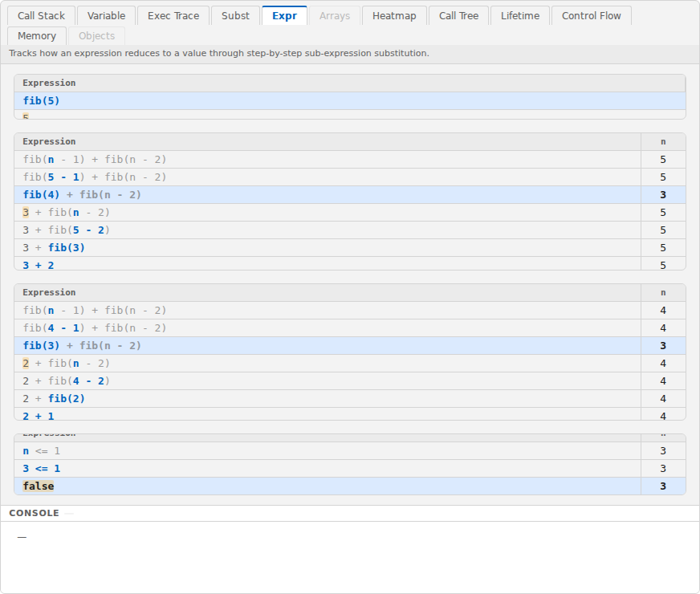Click row fib(5 - 1) + fib(n - 2)
700x594 pixels.
click(x=349, y=177)
